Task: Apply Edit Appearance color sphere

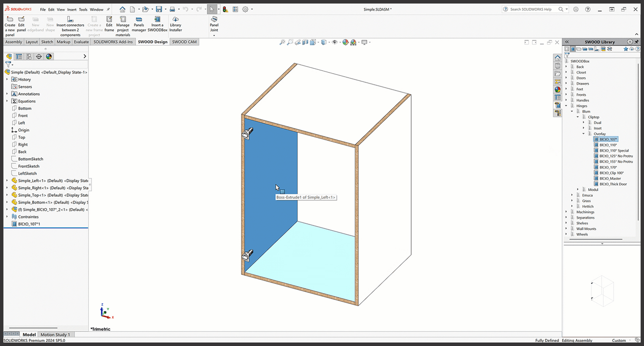Action: 345,42
